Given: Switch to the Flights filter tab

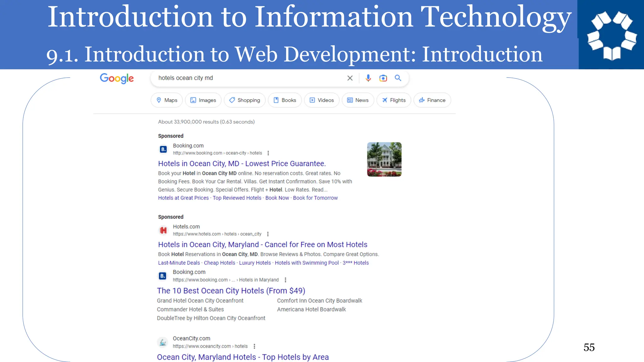Looking at the screenshot, I should 394,100.
